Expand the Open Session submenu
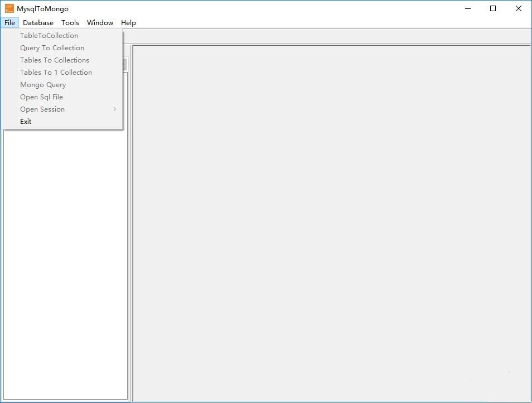This screenshot has height=403, width=532. click(62, 109)
